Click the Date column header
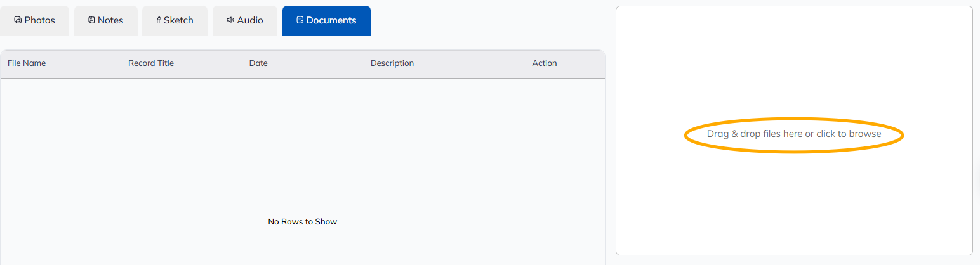 tap(258, 63)
